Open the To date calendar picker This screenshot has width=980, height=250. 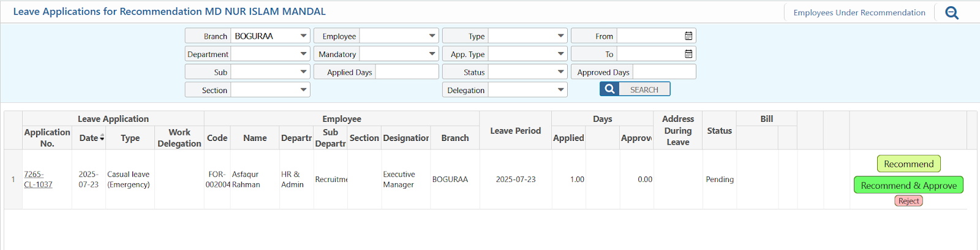pos(688,54)
